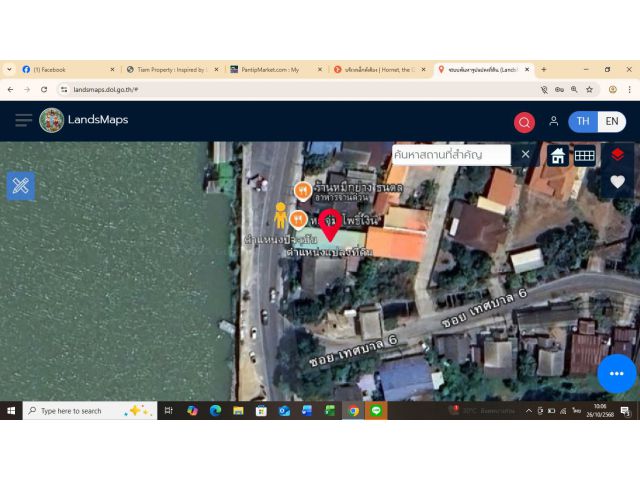Open the blue more-options bubble
The image size is (640, 480).
pos(616,373)
